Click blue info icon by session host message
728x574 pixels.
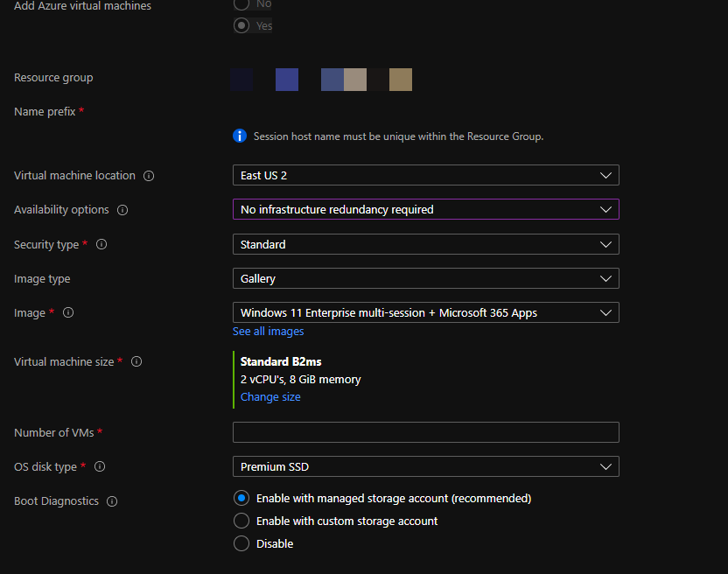[x=240, y=136]
